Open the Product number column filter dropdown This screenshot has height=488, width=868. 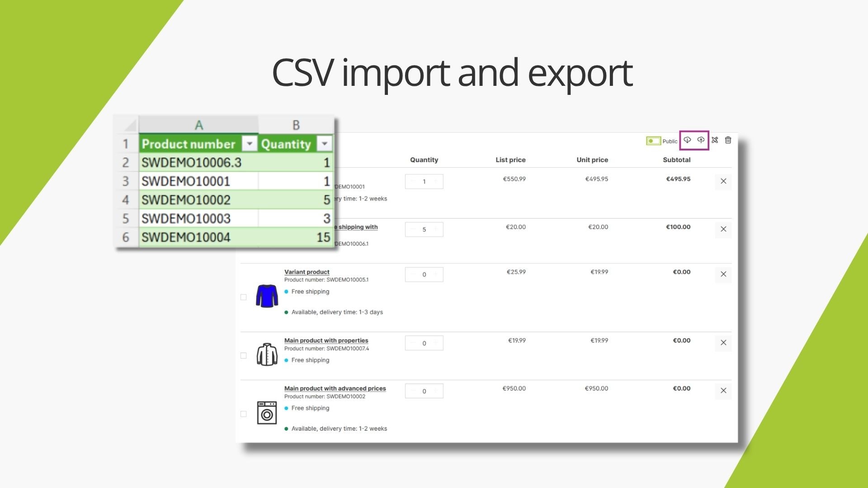pyautogui.click(x=249, y=144)
